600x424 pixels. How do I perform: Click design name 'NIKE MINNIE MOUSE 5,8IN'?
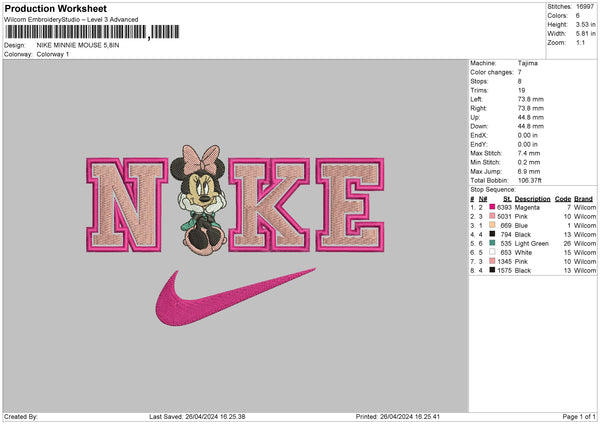coord(78,45)
